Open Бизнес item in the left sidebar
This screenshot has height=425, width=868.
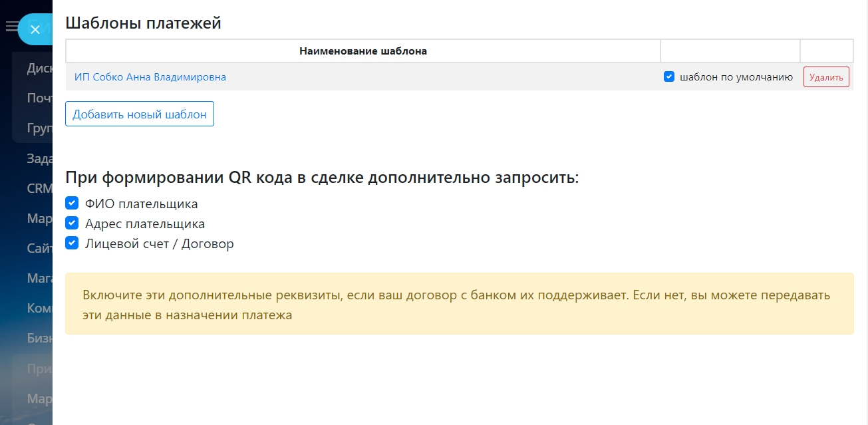point(39,338)
